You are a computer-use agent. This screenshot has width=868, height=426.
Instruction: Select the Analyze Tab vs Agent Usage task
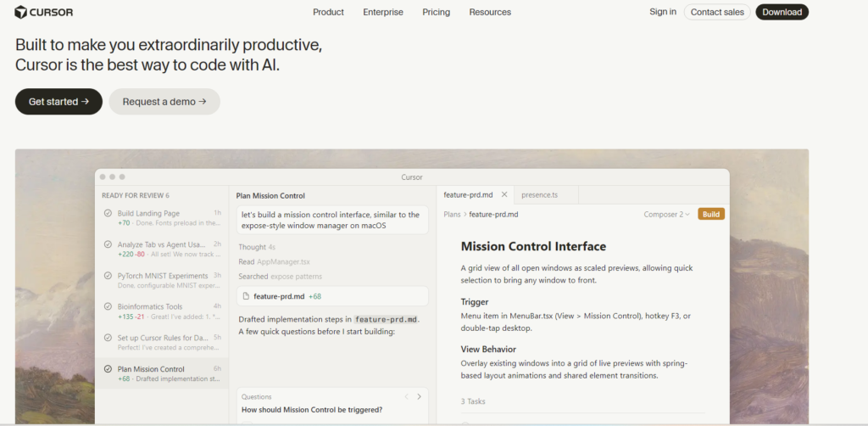[162, 249]
